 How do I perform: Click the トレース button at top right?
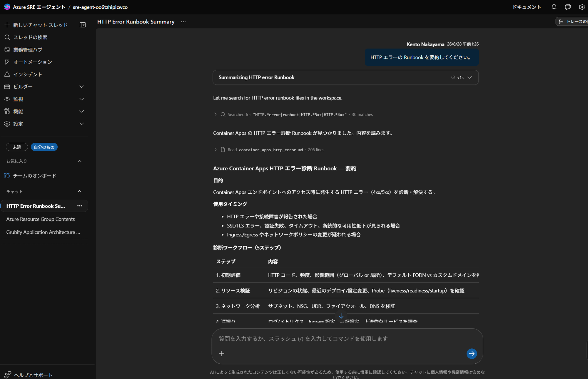point(572,21)
